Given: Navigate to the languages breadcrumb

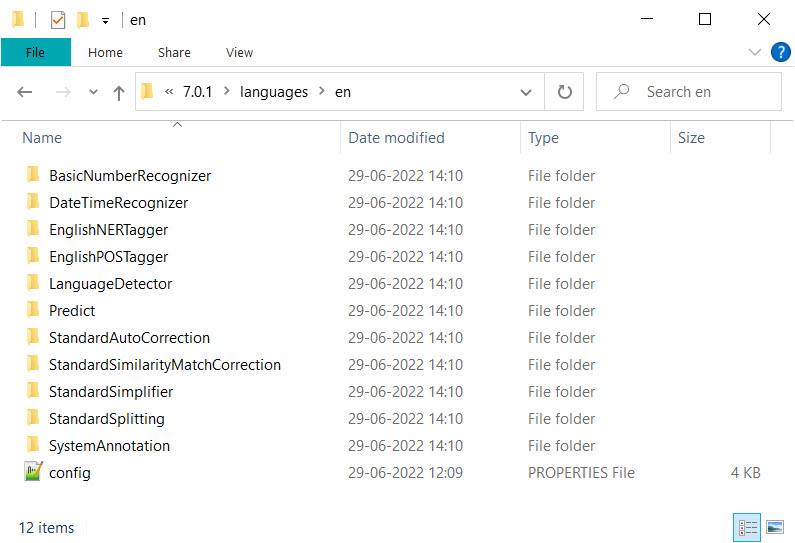Looking at the screenshot, I should [274, 92].
